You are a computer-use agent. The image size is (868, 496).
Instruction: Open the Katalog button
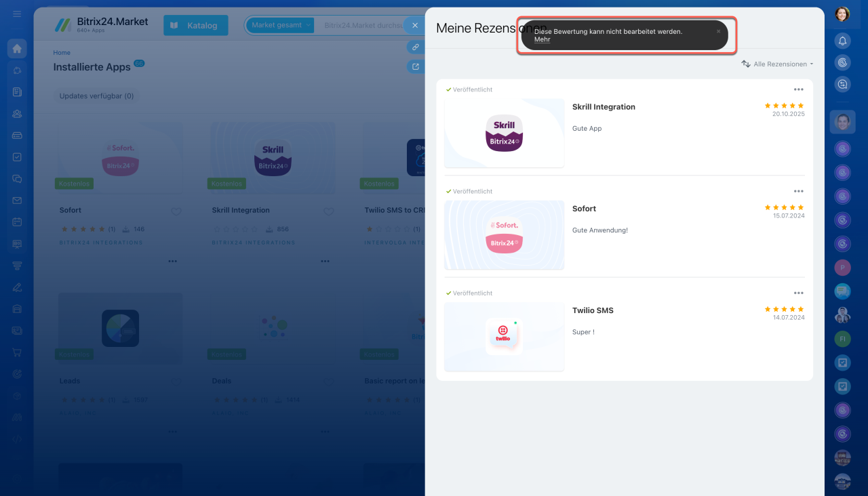coord(196,26)
